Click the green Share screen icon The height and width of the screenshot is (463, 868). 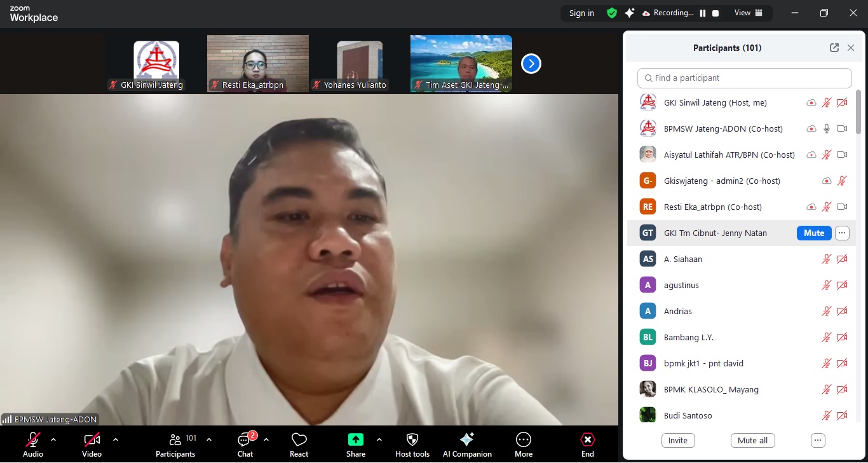pyautogui.click(x=356, y=440)
